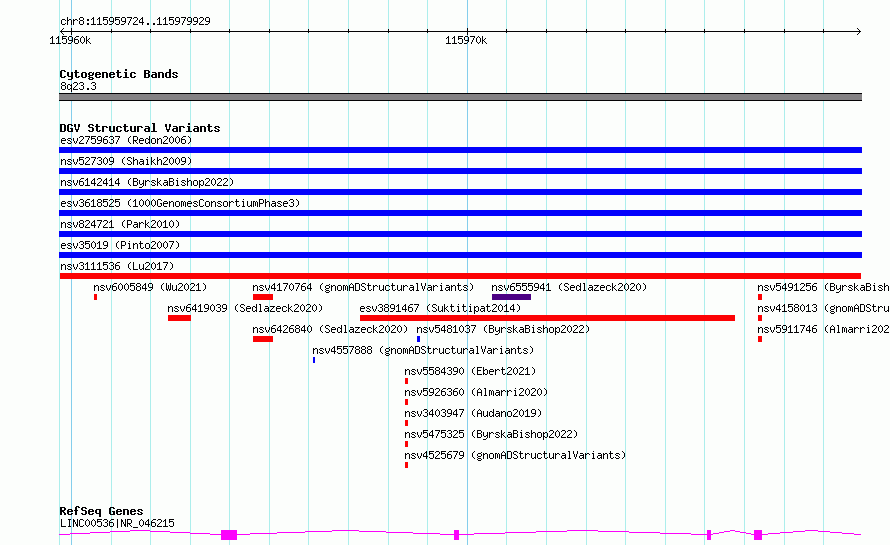Click the RefSeq Genes track title
The width and height of the screenshot is (890, 545).
coord(101,511)
